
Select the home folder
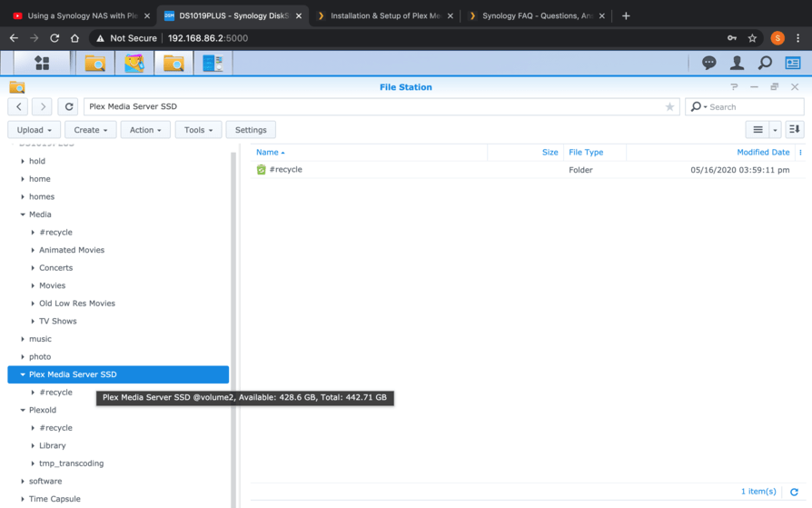pos(39,179)
